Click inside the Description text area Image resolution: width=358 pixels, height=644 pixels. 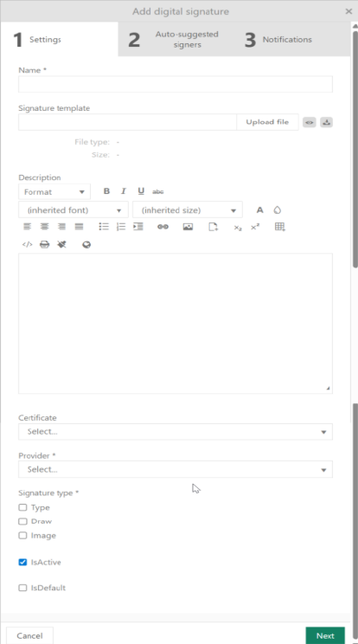(x=176, y=324)
